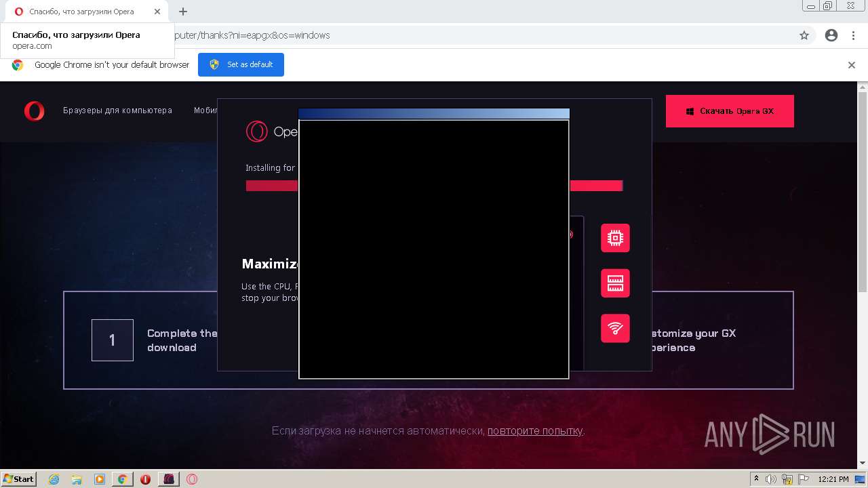The height and width of the screenshot is (488, 868).
Task: Click the network limiter Wi-Fi icon
Action: 615,328
